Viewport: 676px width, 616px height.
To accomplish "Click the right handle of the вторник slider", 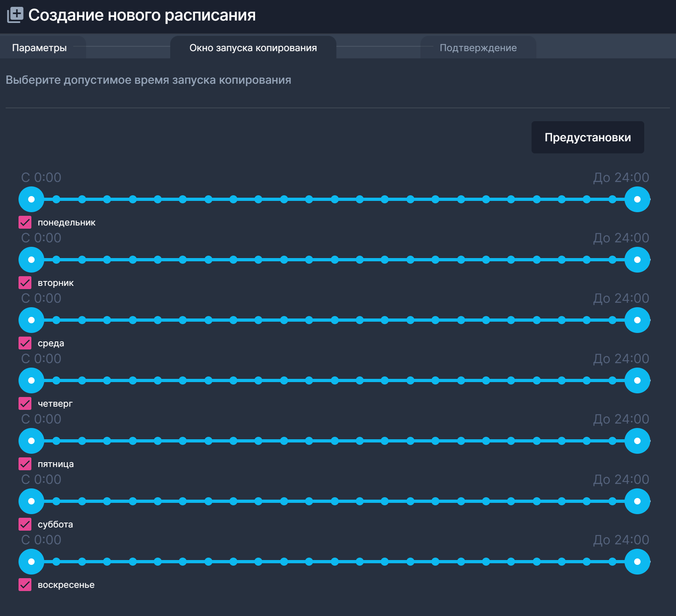I will 637,260.
